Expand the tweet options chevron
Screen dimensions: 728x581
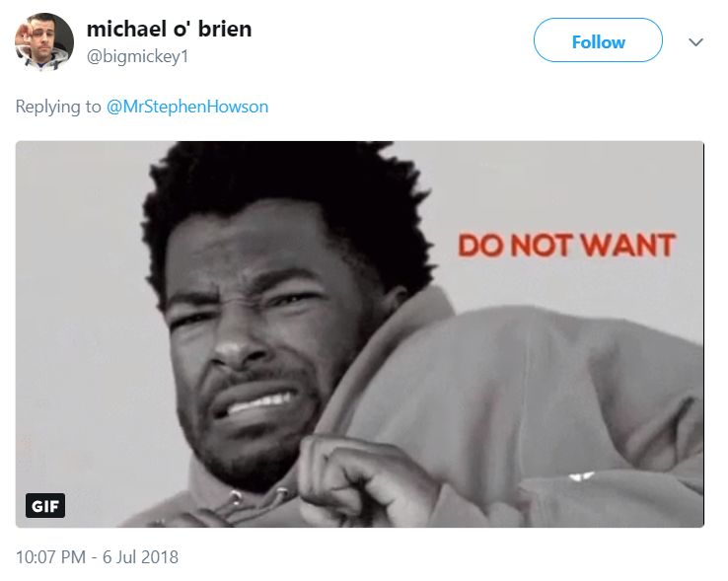coord(695,42)
